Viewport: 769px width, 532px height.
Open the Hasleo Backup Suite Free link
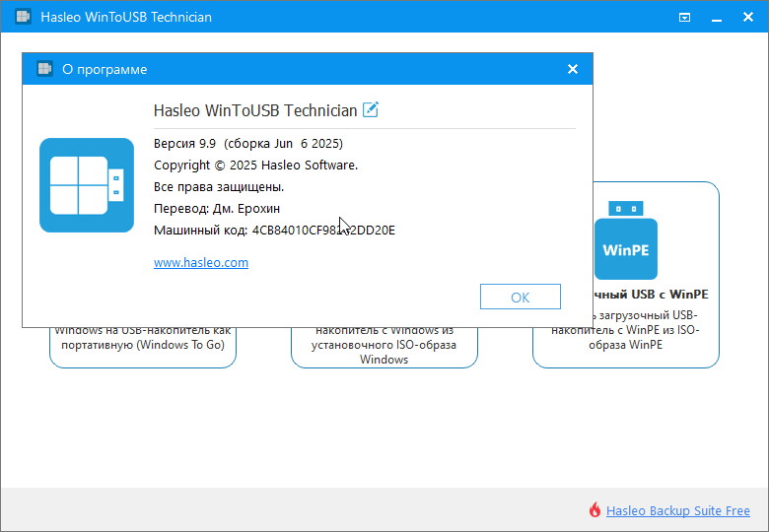pyautogui.click(x=677, y=511)
